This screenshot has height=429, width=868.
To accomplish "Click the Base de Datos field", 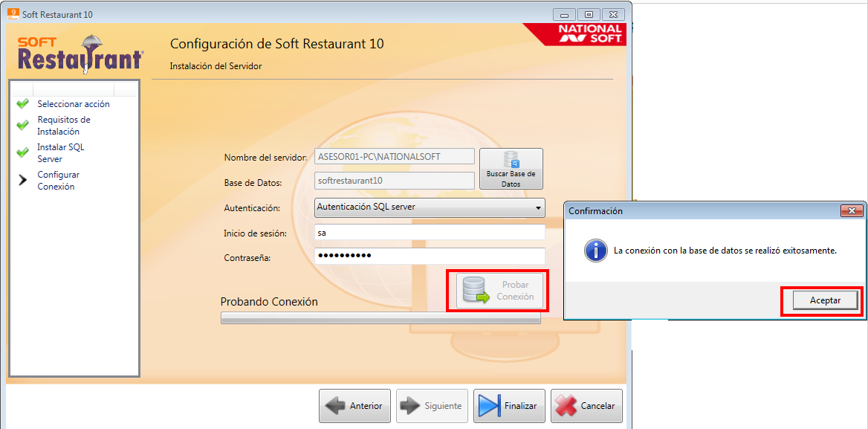I will click(394, 181).
